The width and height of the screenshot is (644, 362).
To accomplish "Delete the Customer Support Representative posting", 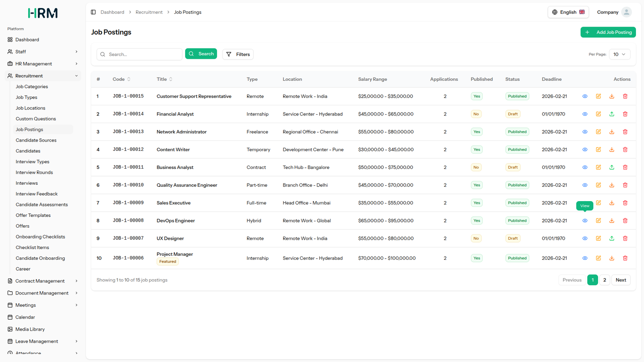I will (625, 97).
